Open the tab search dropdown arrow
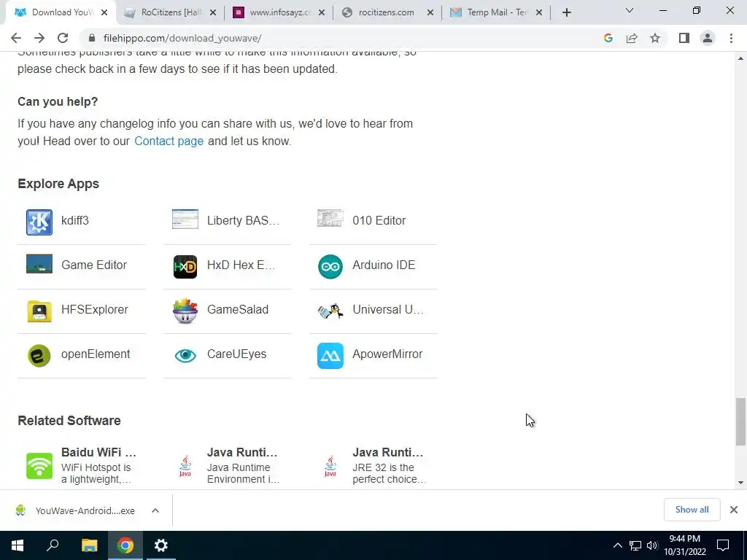This screenshot has height=560, width=747. coord(630,10)
